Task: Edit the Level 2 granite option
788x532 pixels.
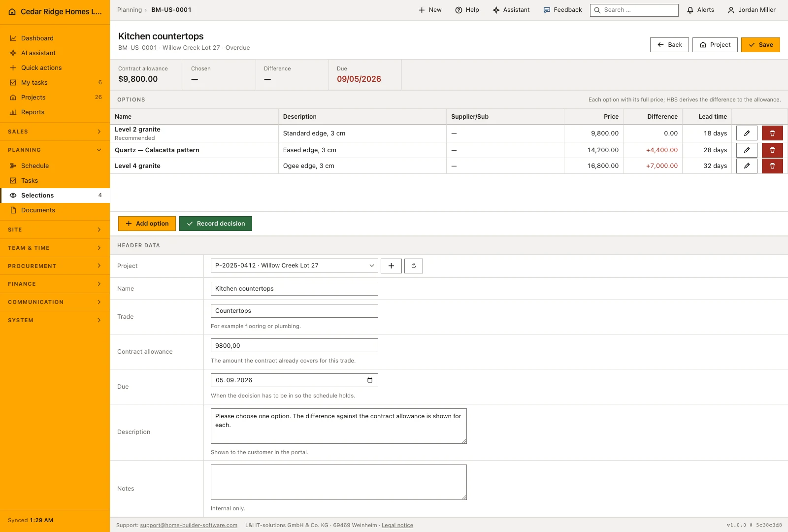Action: point(747,133)
